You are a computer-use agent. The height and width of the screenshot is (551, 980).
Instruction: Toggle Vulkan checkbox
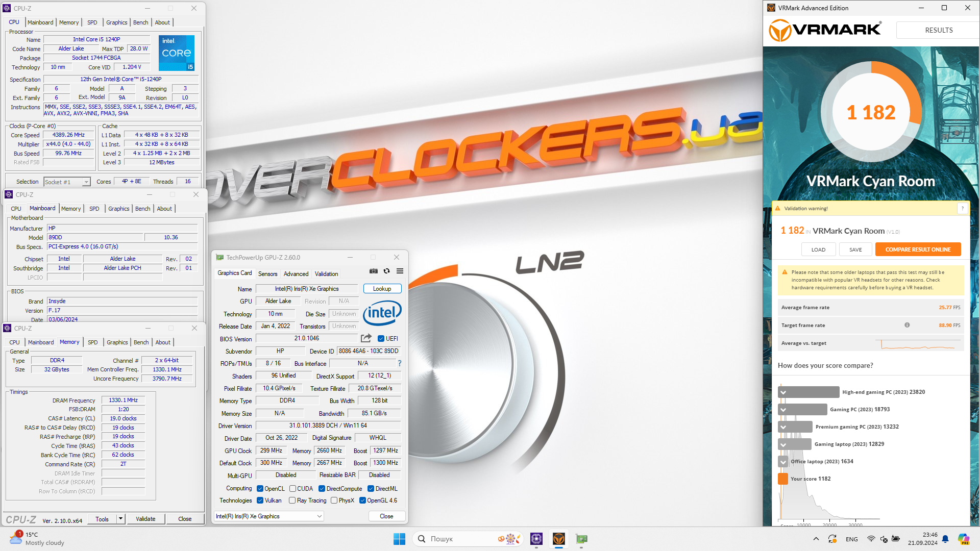pyautogui.click(x=260, y=500)
